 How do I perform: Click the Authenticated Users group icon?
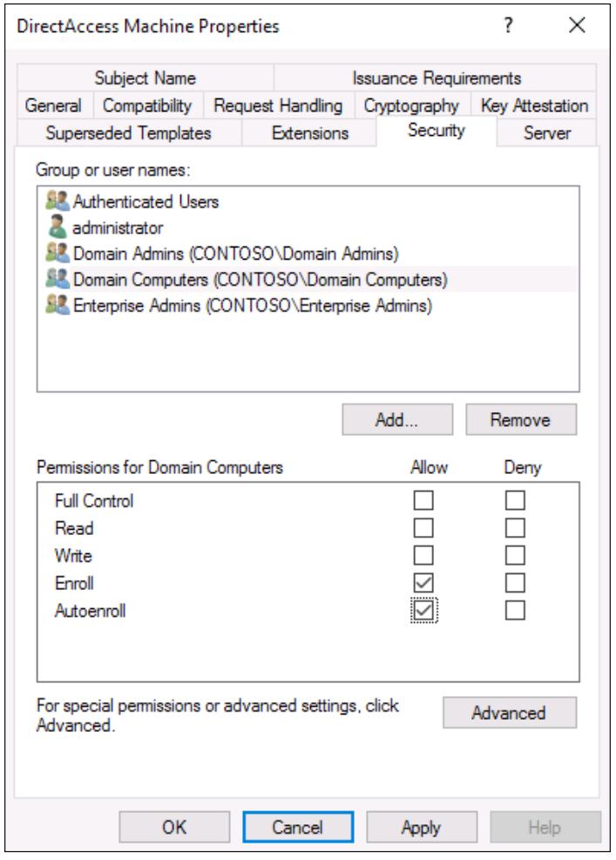point(58,201)
